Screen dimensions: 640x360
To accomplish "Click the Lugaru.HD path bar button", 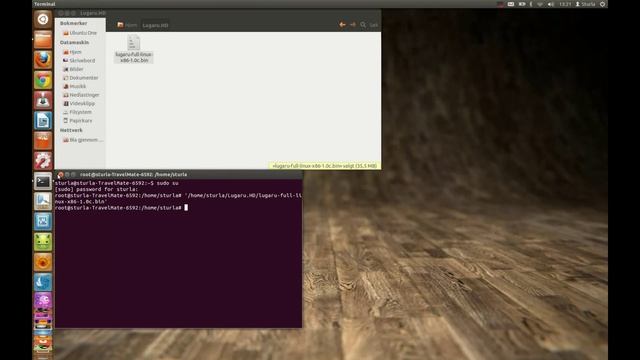I will [x=155, y=25].
